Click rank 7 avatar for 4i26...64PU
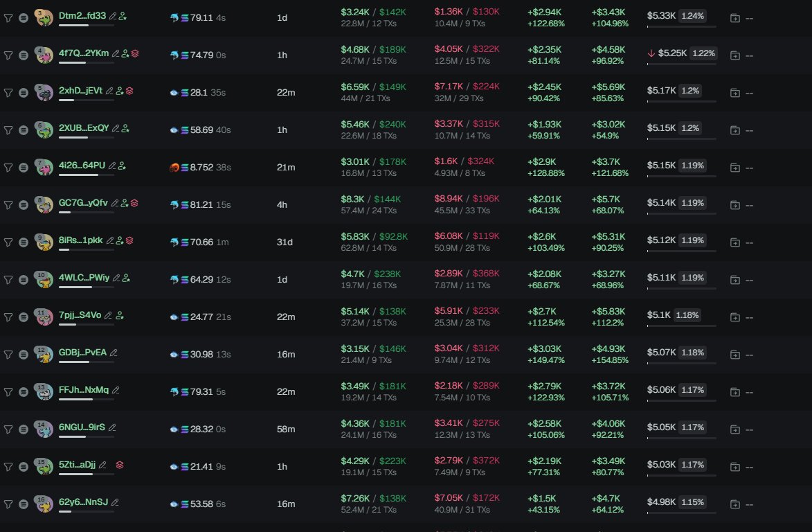Image resolution: width=812 pixels, height=532 pixels. pos(44,167)
